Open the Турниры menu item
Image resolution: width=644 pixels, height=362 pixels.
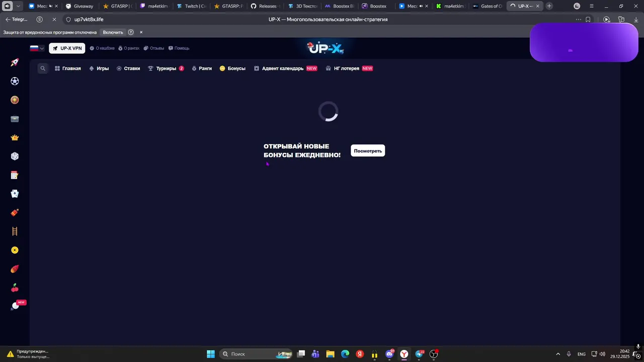point(166,68)
